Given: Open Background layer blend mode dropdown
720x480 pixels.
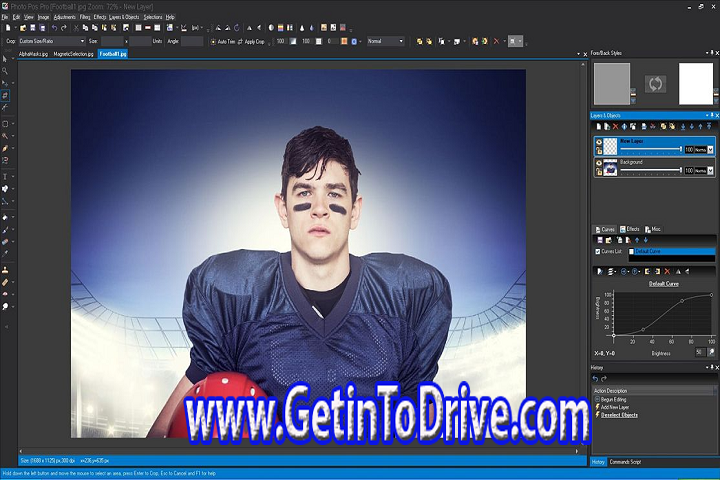Looking at the screenshot, I should (x=710, y=170).
